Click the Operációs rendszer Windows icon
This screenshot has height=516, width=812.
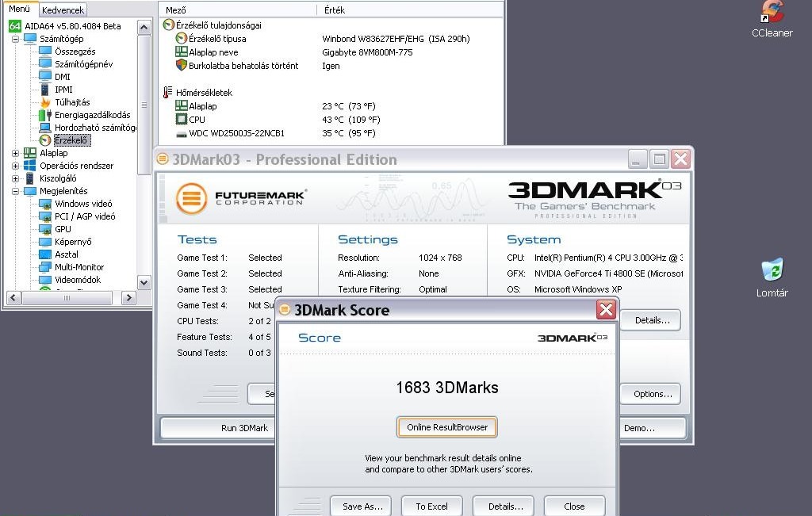[x=30, y=166]
